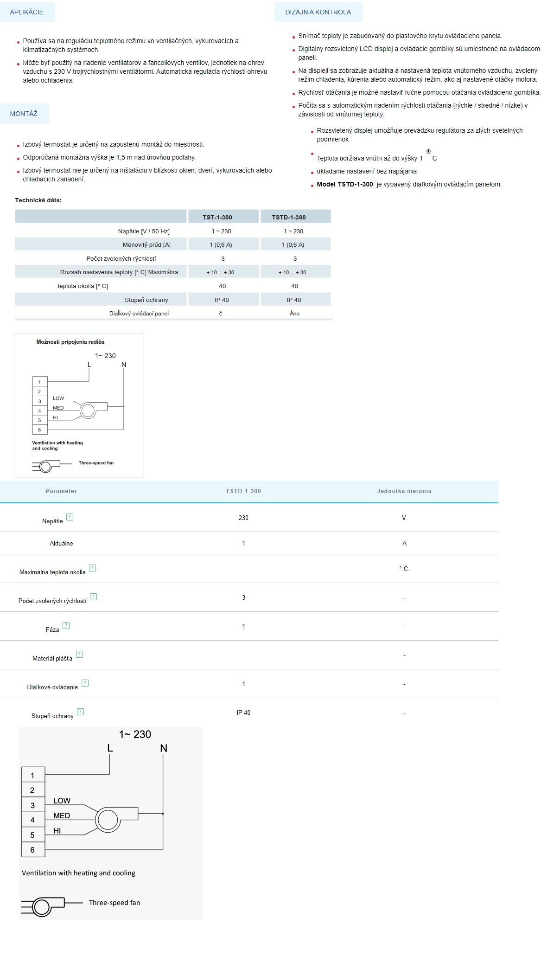Click the Jednotka merania column header
This screenshot has width=560, height=976.
pyautogui.click(x=404, y=491)
